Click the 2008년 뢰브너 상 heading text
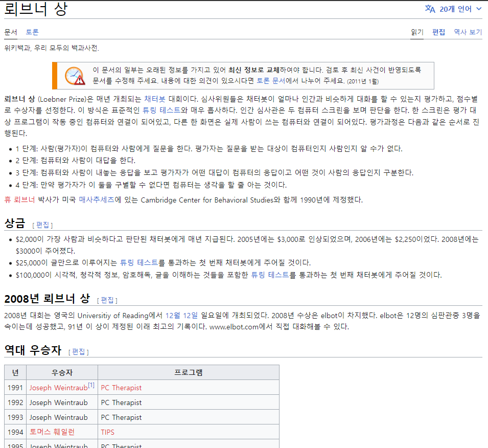This screenshot has width=488, height=448. point(48,299)
